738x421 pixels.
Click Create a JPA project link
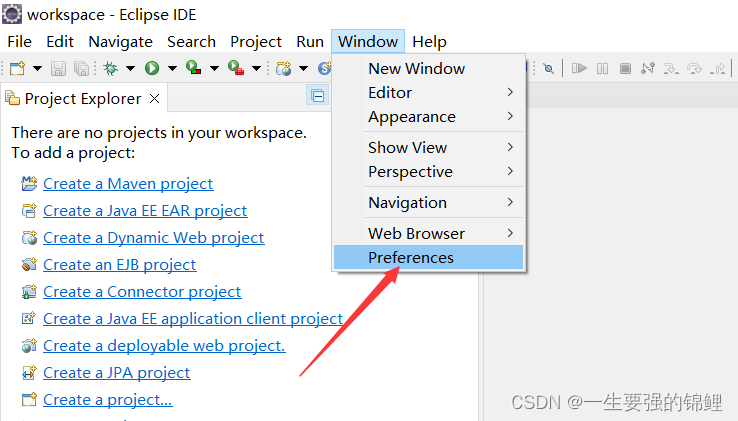117,373
